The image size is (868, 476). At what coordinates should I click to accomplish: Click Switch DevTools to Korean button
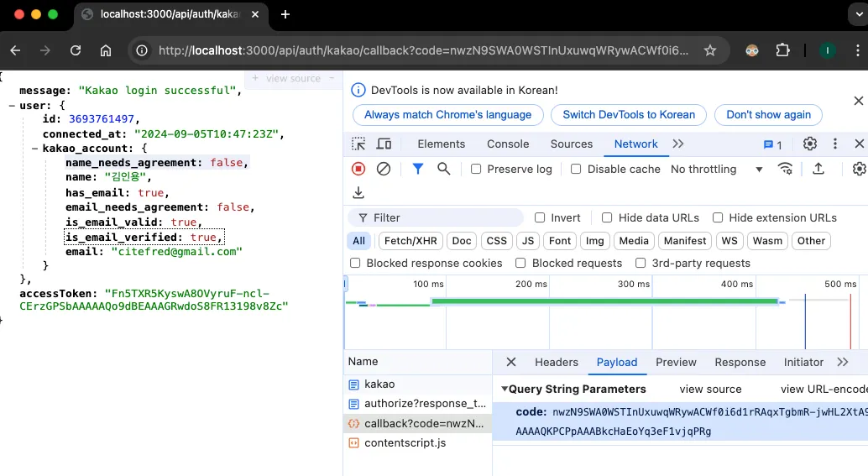(x=629, y=115)
